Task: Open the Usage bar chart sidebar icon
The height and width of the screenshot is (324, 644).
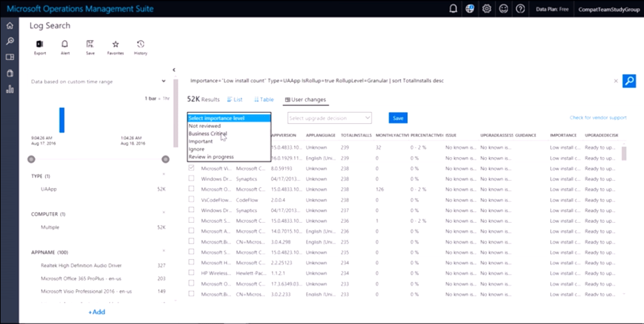Action: coord(9,89)
